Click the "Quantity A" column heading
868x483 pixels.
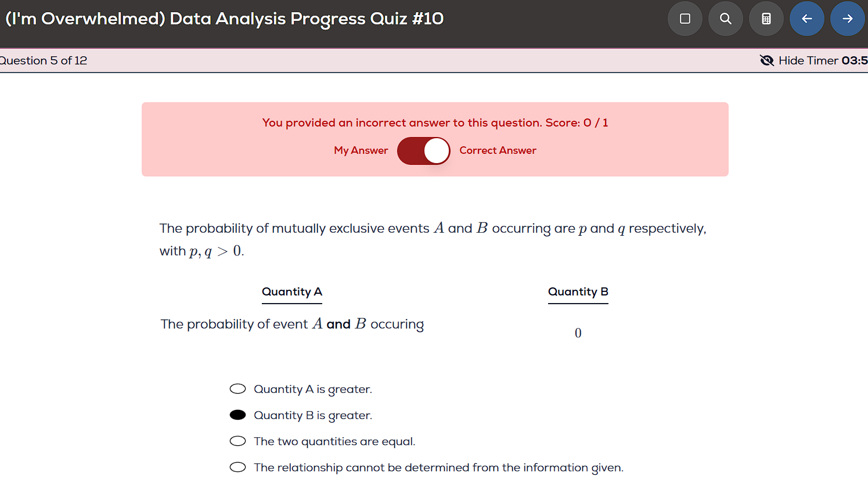(x=292, y=291)
